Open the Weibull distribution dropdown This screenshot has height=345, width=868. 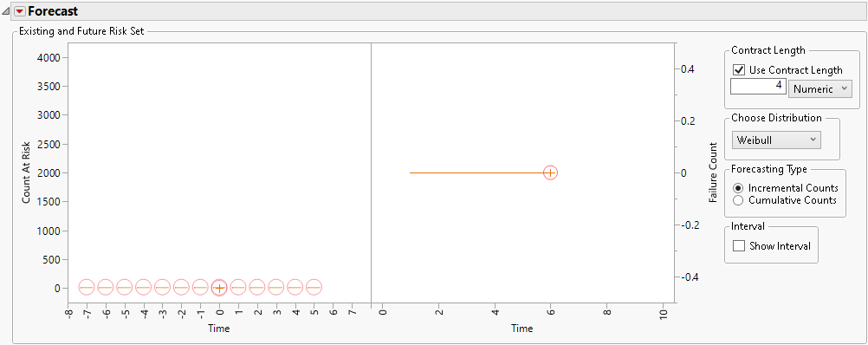[x=776, y=140]
